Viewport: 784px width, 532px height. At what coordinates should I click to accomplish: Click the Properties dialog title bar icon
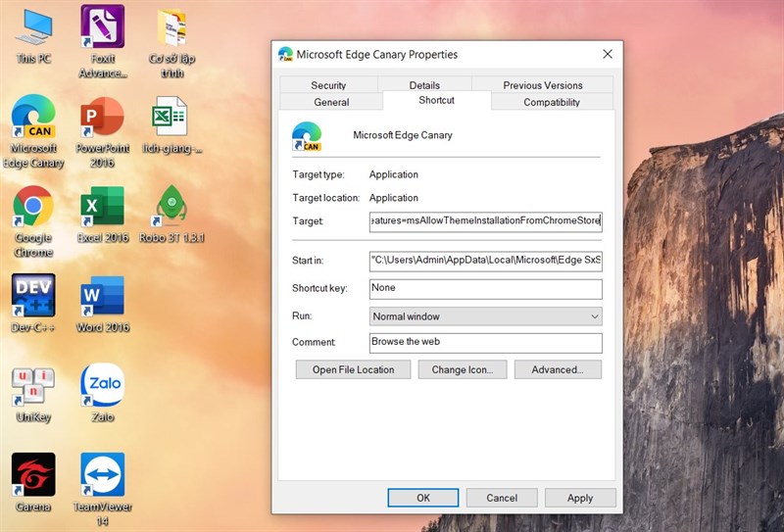tap(285, 54)
